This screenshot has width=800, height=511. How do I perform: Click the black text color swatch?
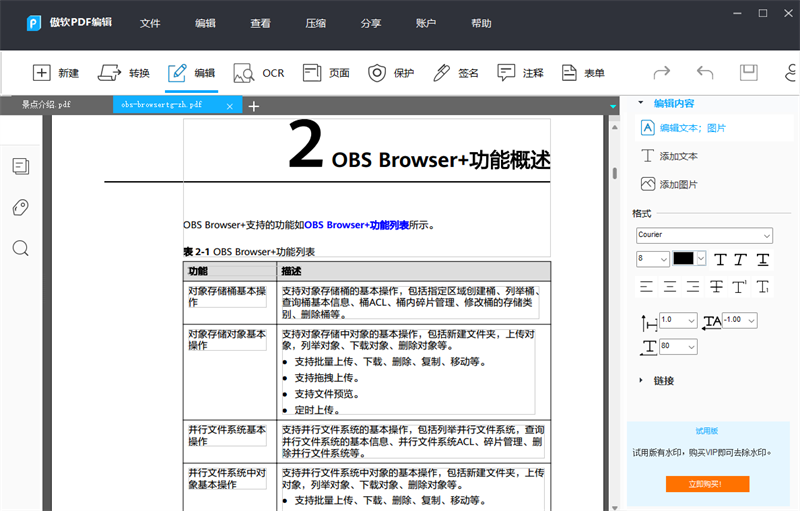click(683, 258)
